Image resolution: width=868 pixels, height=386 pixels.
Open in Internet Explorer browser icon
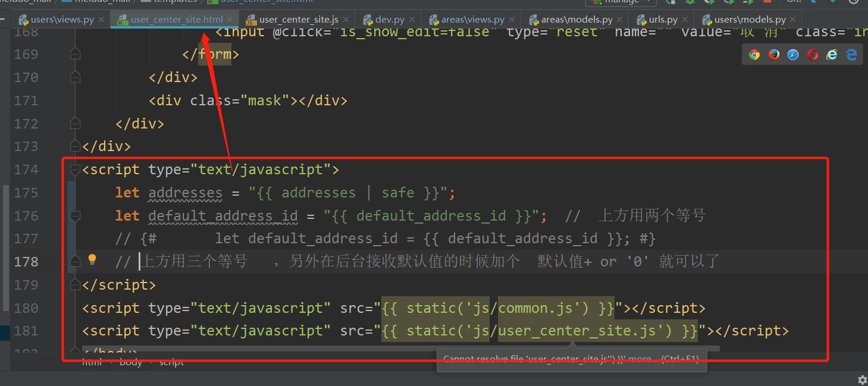coord(832,55)
